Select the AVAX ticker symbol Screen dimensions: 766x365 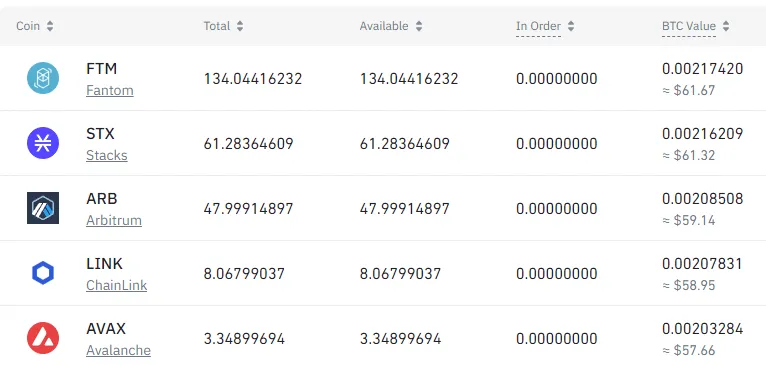tap(106, 329)
